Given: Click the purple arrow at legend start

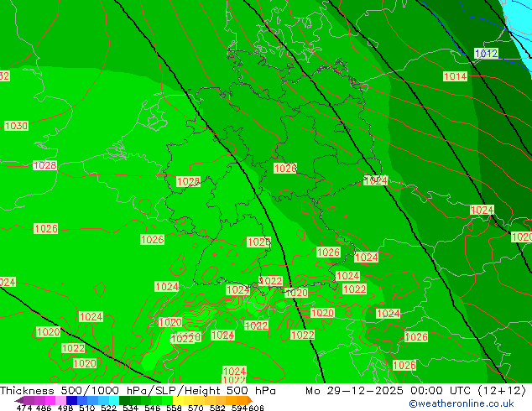Looking at the screenshot, I should coord(19,401).
